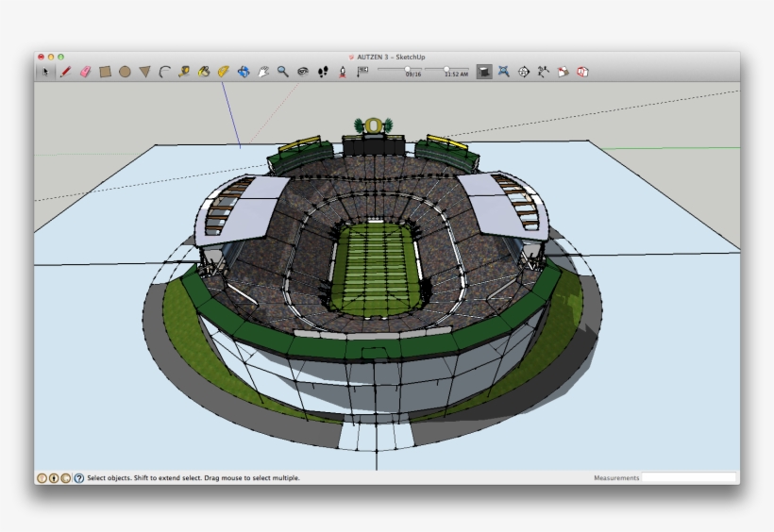Adjust the shadow time slider at 11:52 AM

(446, 70)
